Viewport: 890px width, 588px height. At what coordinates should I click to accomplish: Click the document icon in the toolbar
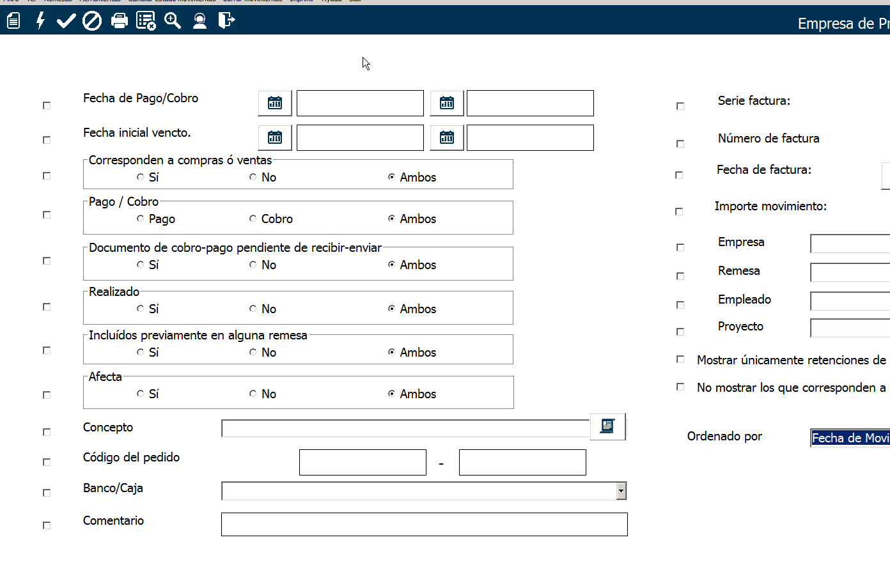coord(13,21)
